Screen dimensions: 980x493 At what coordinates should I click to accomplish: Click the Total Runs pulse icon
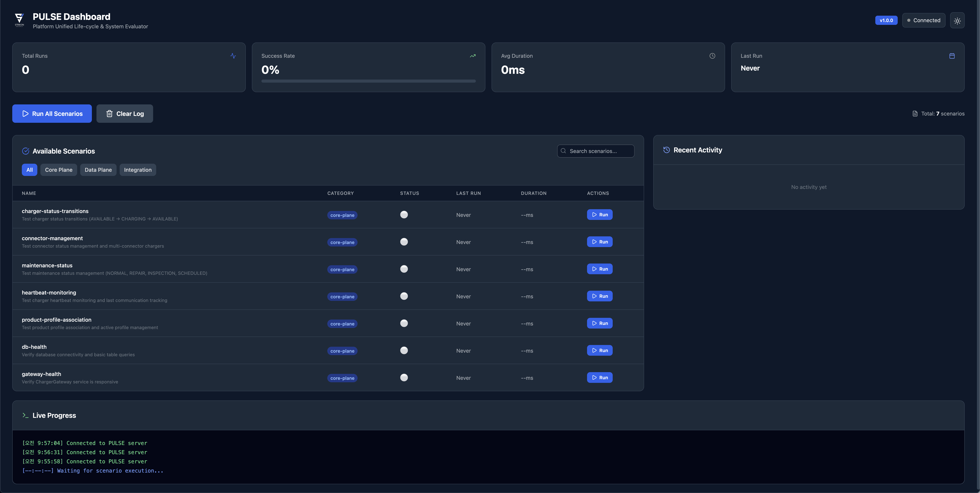[x=233, y=56]
